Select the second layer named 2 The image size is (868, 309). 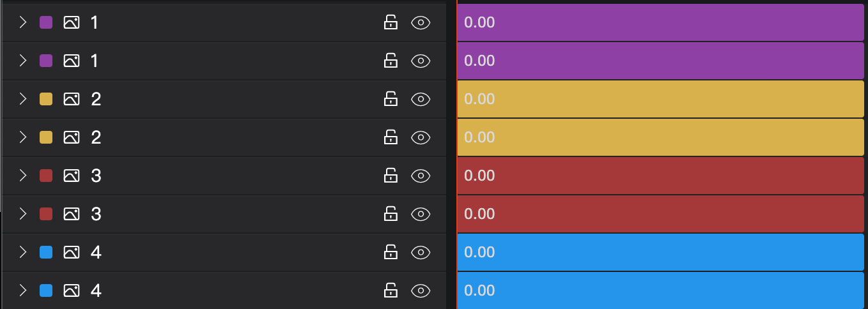pyautogui.click(x=224, y=138)
